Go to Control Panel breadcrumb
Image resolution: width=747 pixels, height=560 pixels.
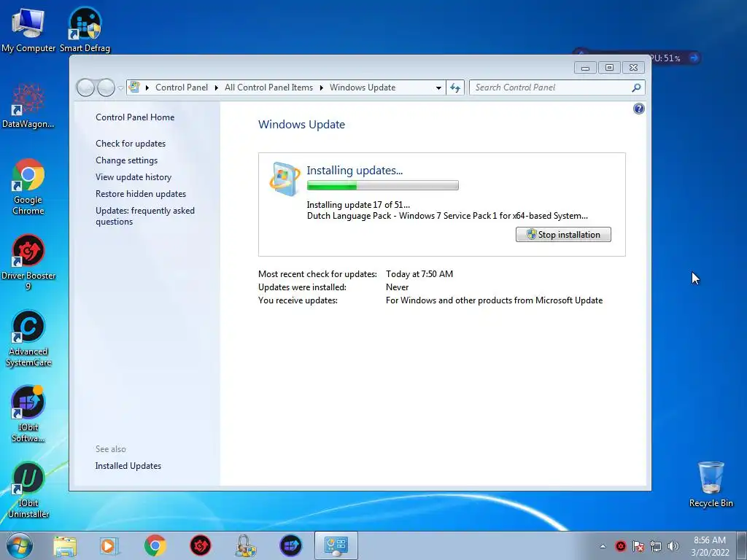click(x=182, y=87)
